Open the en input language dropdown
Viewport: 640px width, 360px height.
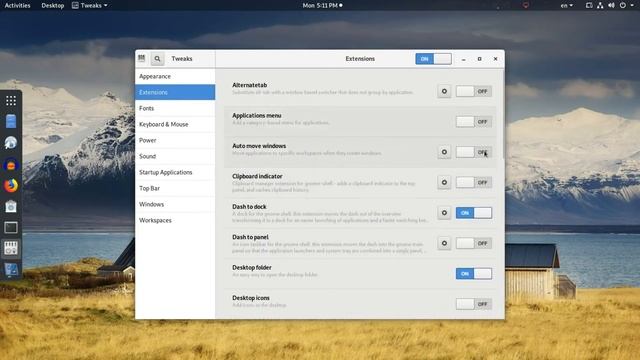click(567, 5)
